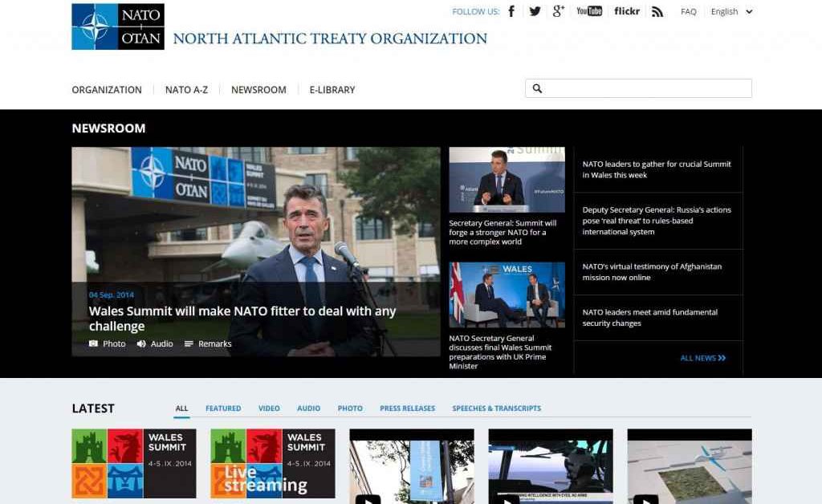Open the Wales Summit fitter NATO headline
Image resolution: width=822 pixels, height=504 pixels.
pyautogui.click(x=242, y=318)
